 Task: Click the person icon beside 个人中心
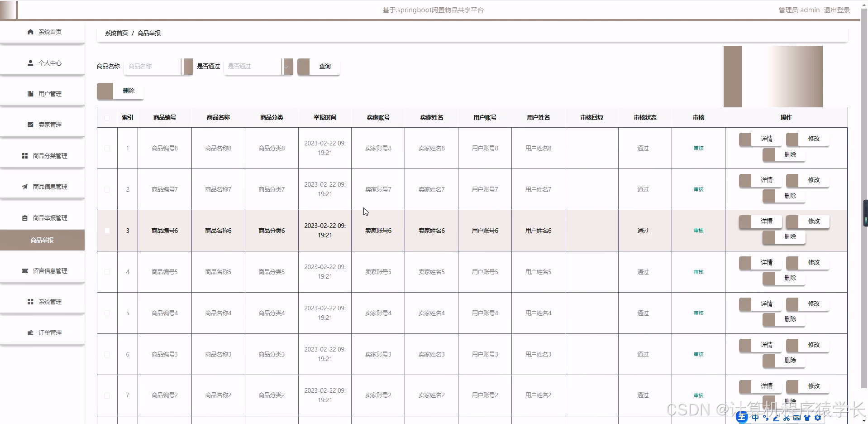(30, 63)
